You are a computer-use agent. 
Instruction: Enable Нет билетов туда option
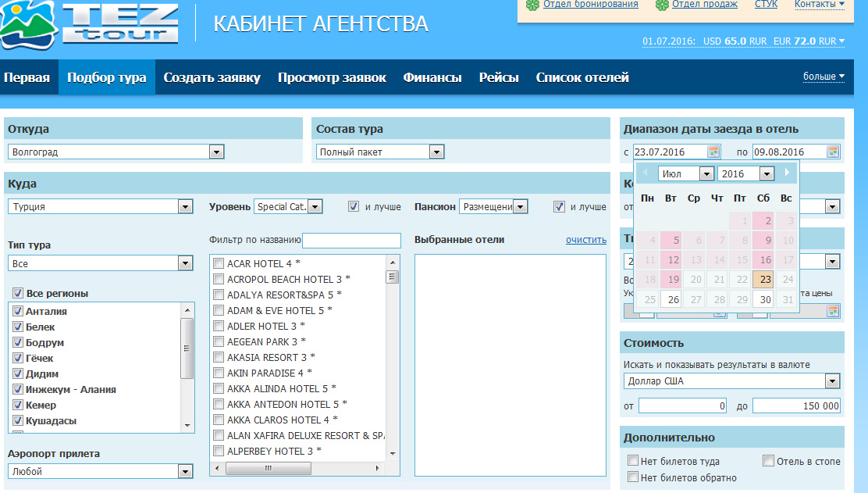634,461
